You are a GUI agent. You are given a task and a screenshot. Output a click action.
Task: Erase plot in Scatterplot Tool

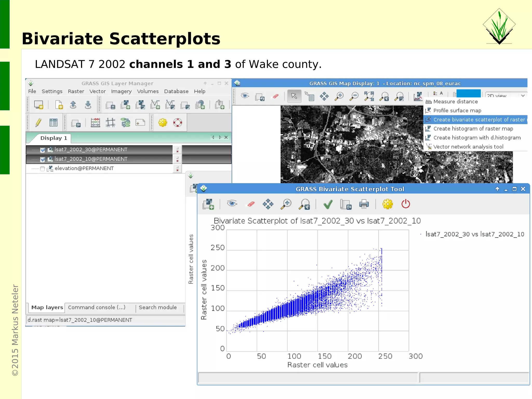click(251, 204)
